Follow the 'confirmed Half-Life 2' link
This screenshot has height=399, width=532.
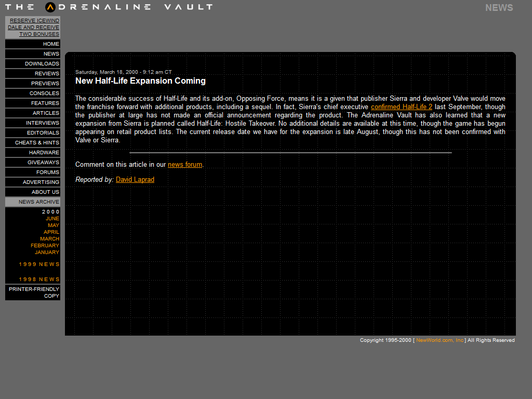tap(402, 107)
